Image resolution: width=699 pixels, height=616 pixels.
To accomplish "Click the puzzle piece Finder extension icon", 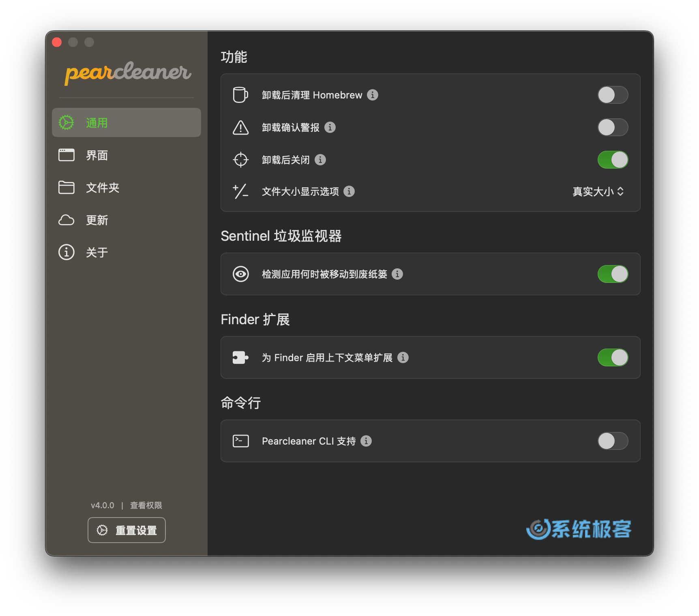I will 240,357.
